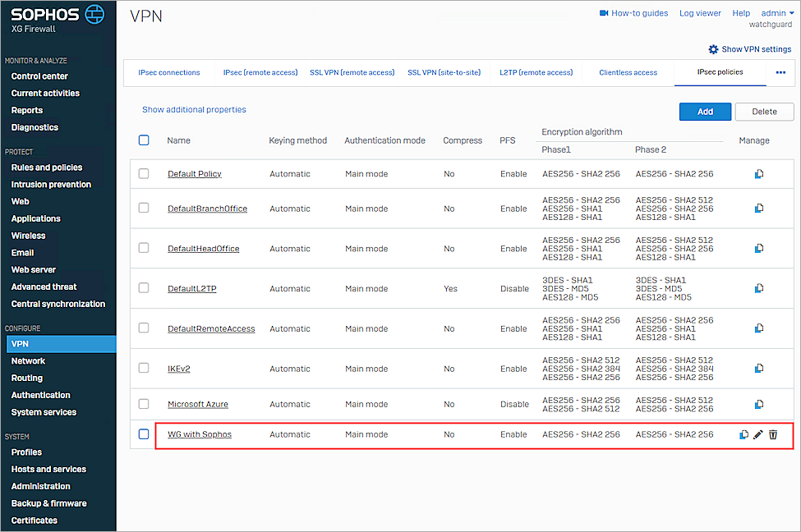Select Certificates in the sidebar
The image size is (801, 532).
(x=34, y=520)
